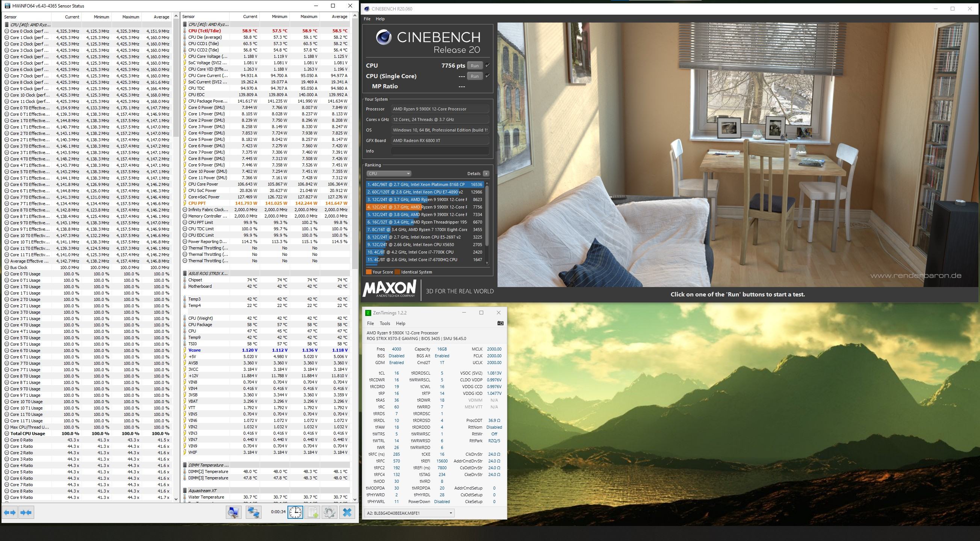Viewport: 980px width, 541px height.
Task: Click the CPU PPT Limit sensor row
Action: pyautogui.click(x=266, y=222)
